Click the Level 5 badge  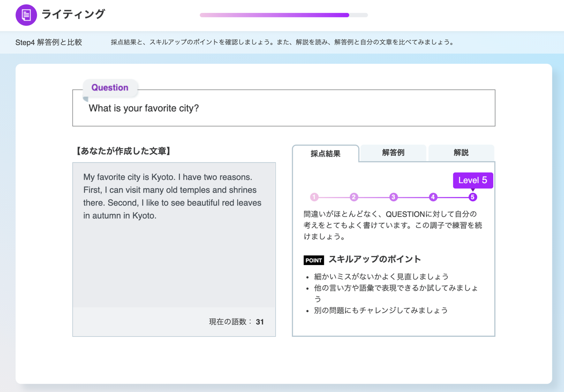pos(473,180)
